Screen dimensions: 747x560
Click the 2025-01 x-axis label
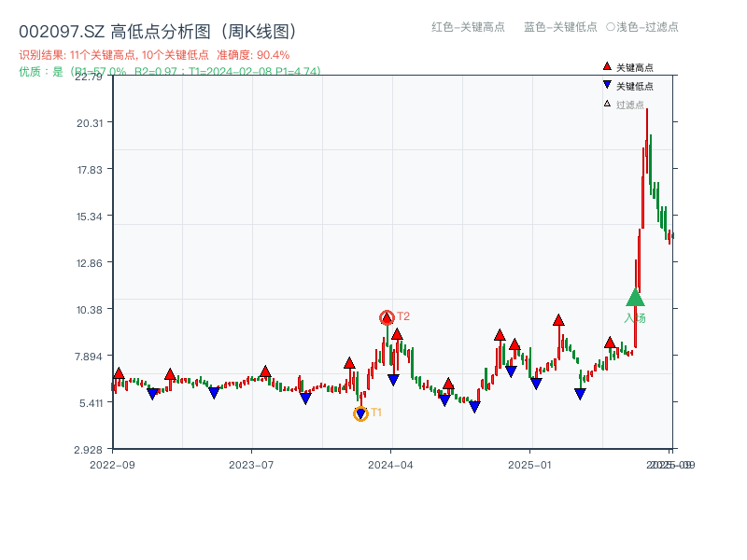[529, 465]
